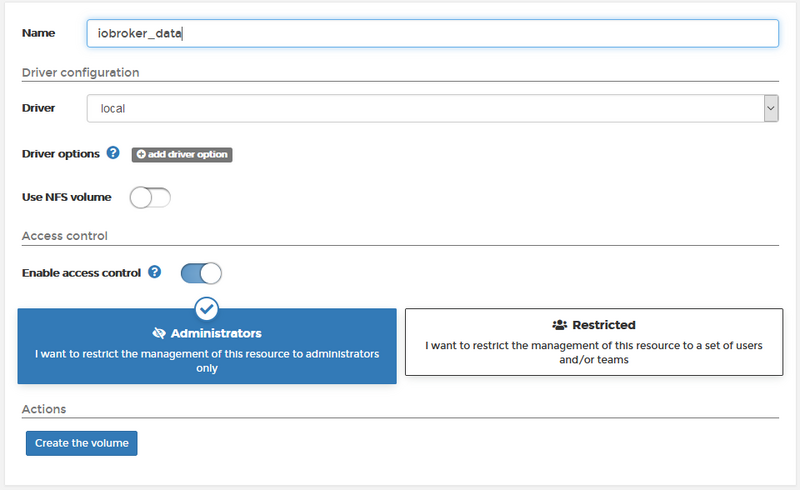Screen dimensions: 800x490
Task: Click the Driver configuration section heading
Action: [81, 72]
